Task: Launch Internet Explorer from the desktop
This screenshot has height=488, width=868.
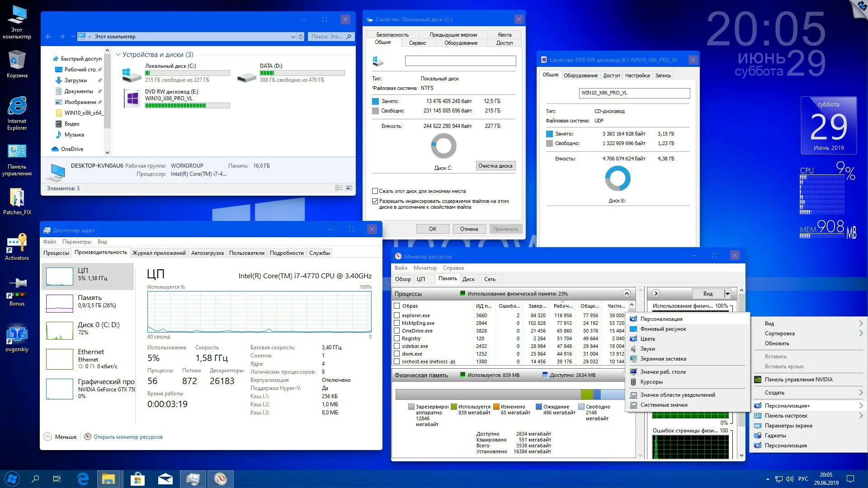Action: click(17, 107)
